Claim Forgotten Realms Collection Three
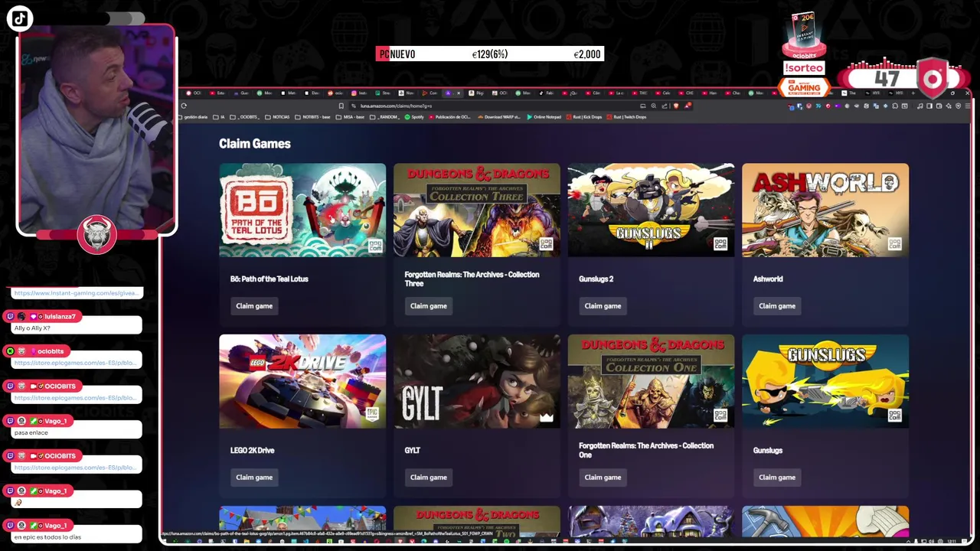The width and height of the screenshot is (980, 551). coord(429,306)
